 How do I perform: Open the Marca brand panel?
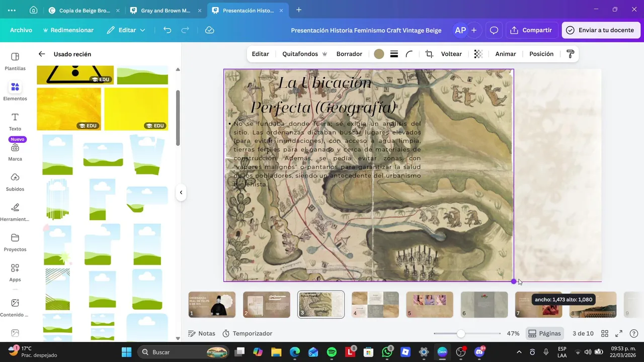(15, 152)
